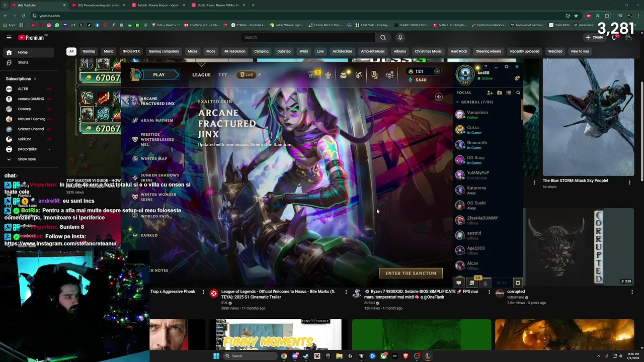Click the YouTube search magnifier button
This screenshot has height=362, width=644.
click(x=383, y=37)
